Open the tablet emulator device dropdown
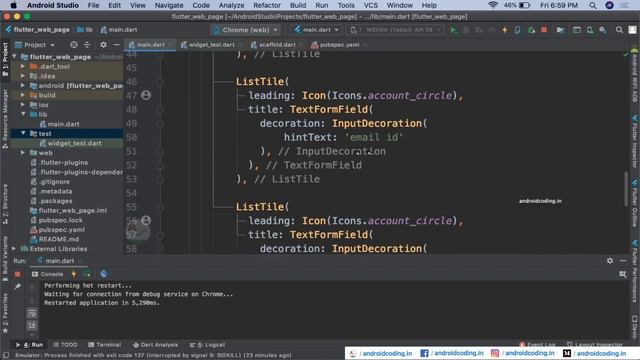 pyautogui.click(x=396, y=30)
